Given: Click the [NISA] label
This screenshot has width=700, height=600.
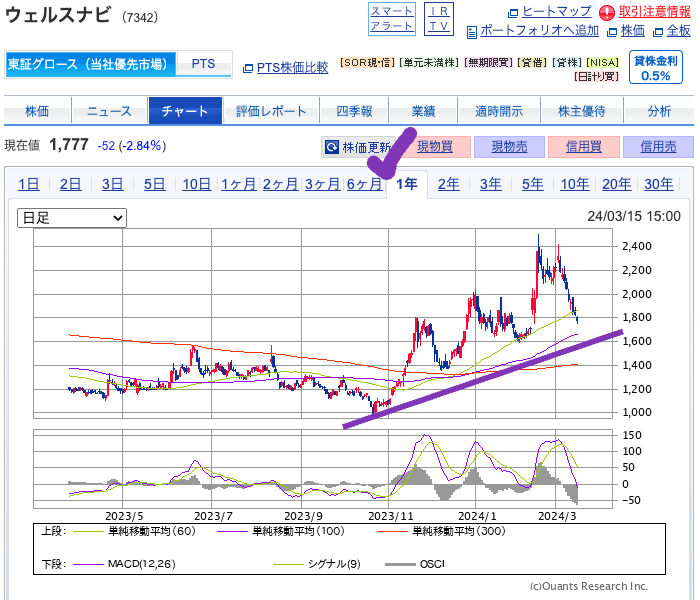Looking at the screenshot, I should pos(602,62).
